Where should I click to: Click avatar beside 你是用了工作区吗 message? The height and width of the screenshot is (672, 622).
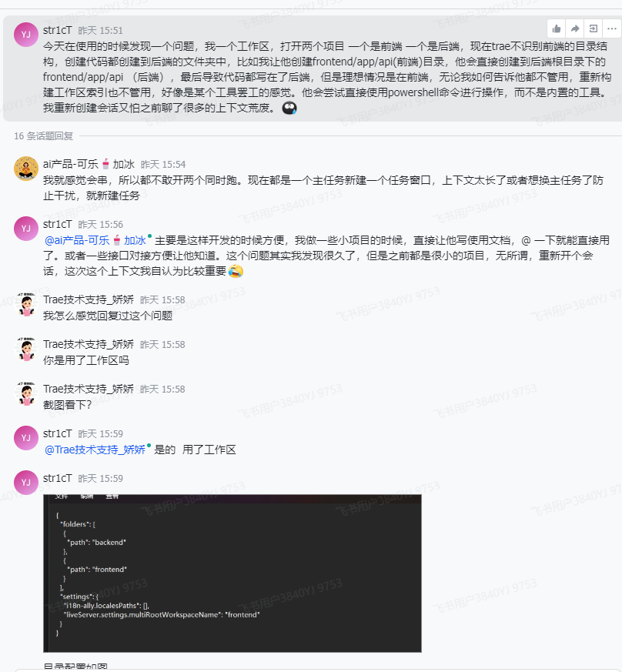26,349
